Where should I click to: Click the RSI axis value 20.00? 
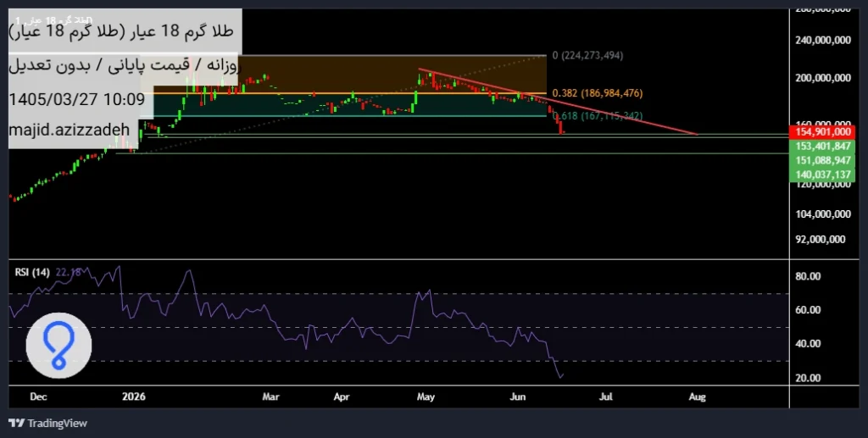click(808, 378)
